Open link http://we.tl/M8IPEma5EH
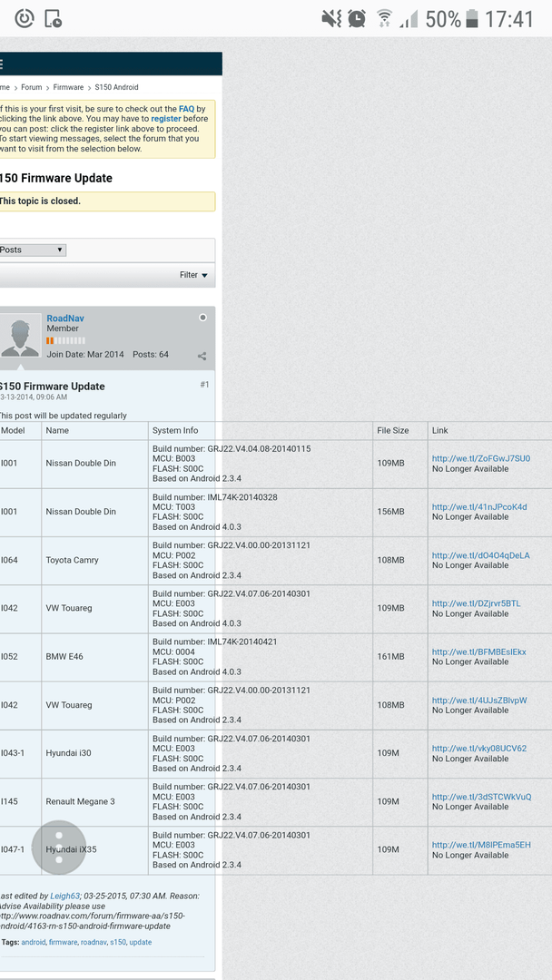The height and width of the screenshot is (980, 552). (x=481, y=845)
